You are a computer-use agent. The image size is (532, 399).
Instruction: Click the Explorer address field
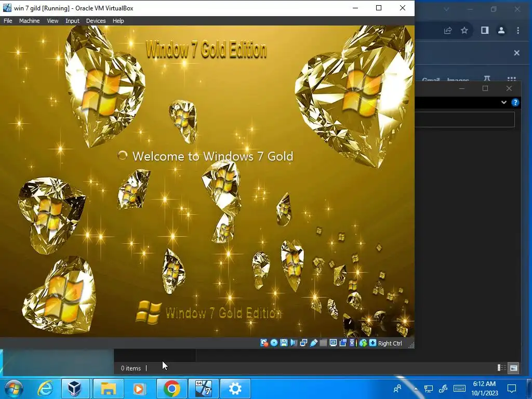pyautogui.click(x=465, y=119)
